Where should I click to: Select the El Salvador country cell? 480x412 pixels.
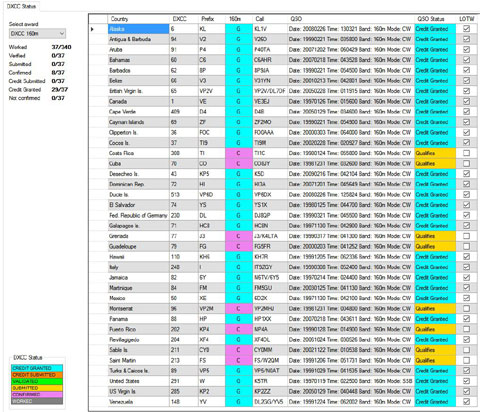pyautogui.click(x=139, y=205)
